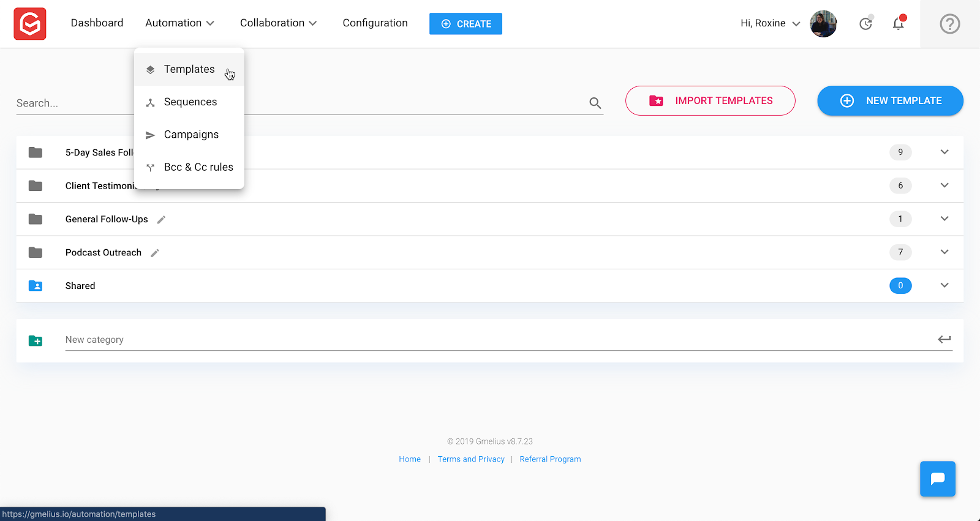The height and width of the screenshot is (521, 980).
Task: Click the General Follow-Ups category name
Action: pos(107,219)
